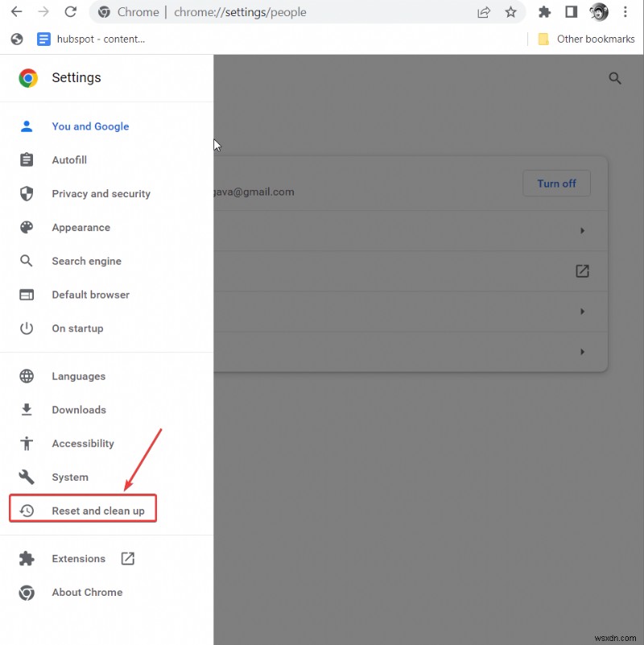Open the Chrome three-dot menu
The width and height of the screenshot is (644, 645).
625,12
